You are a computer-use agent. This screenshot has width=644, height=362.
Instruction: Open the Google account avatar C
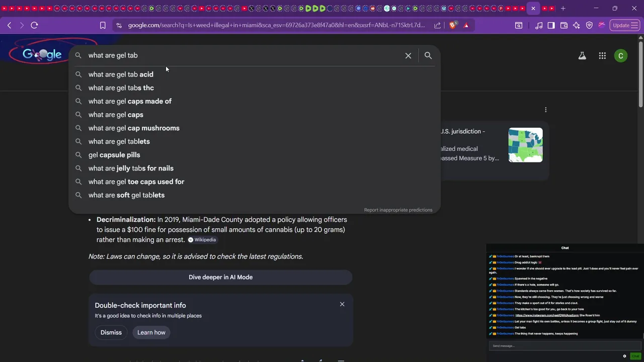click(x=621, y=56)
